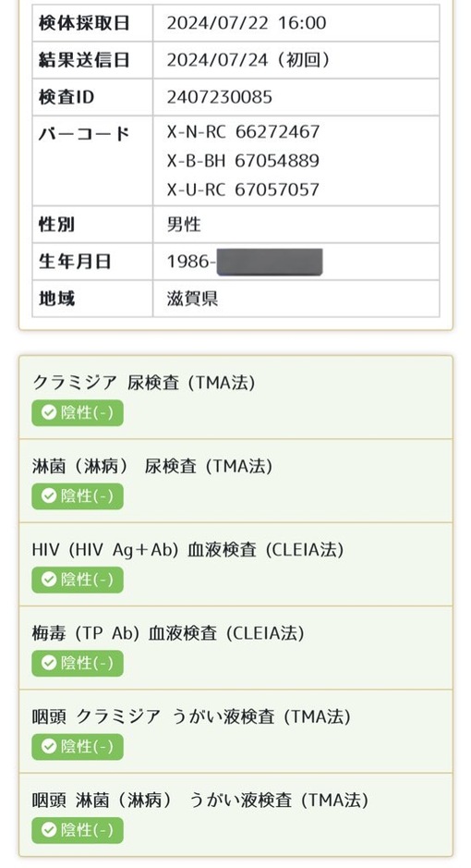Image resolution: width=471 pixels, height=868 pixels.
Task: Click the checkmark icon on the 咽頭 淋菌 result
Action: [x=49, y=830]
